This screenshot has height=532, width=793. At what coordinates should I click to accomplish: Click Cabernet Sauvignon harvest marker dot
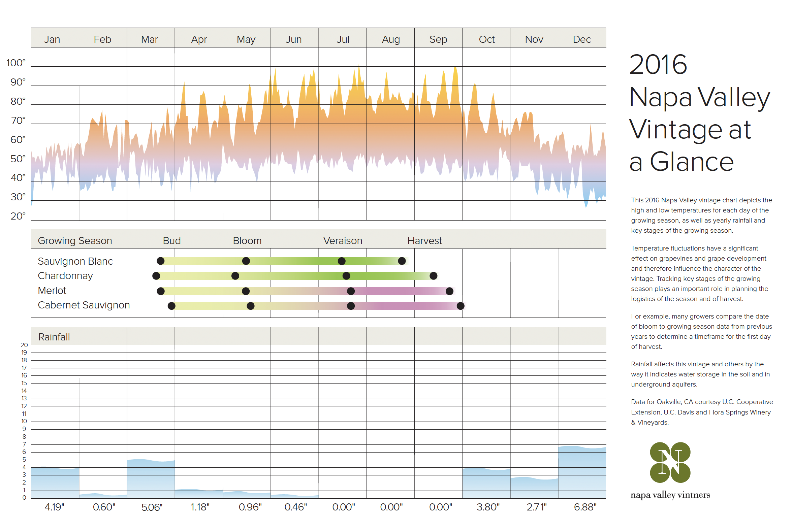(460, 306)
